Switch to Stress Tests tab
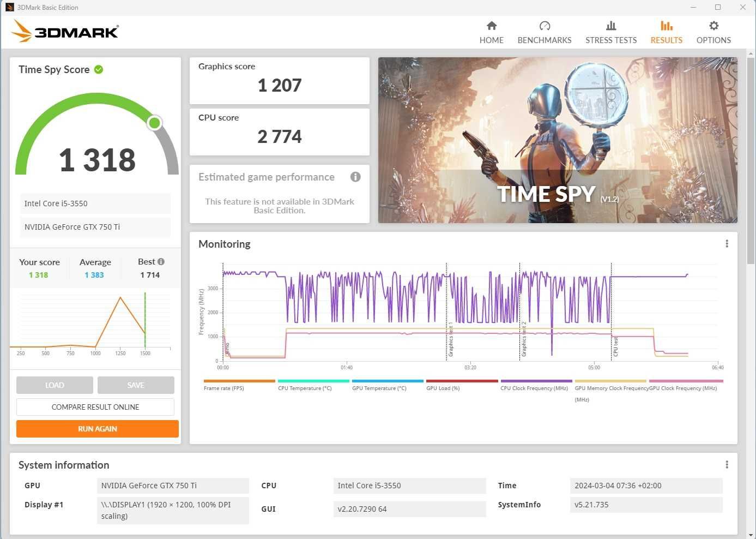The width and height of the screenshot is (756, 539). [x=611, y=32]
